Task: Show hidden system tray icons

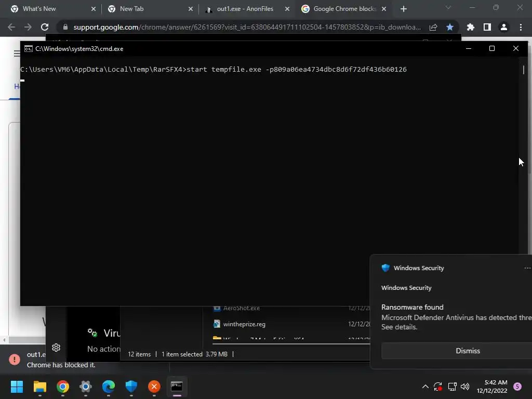Action: tap(425, 387)
